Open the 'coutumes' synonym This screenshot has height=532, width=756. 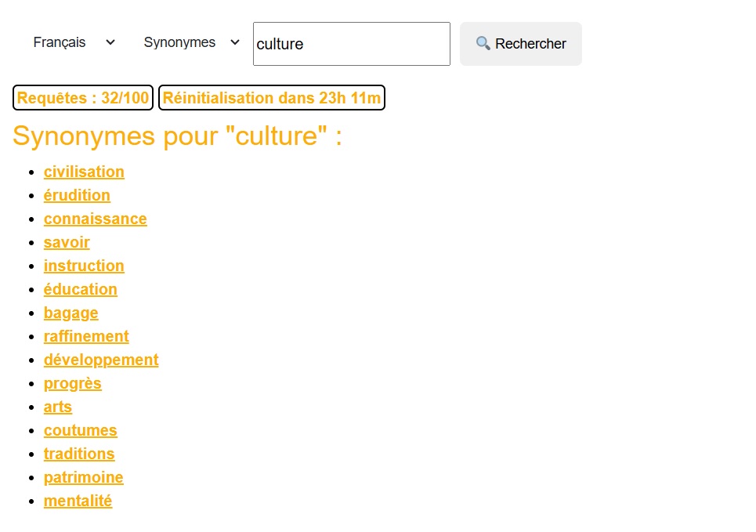pos(80,430)
